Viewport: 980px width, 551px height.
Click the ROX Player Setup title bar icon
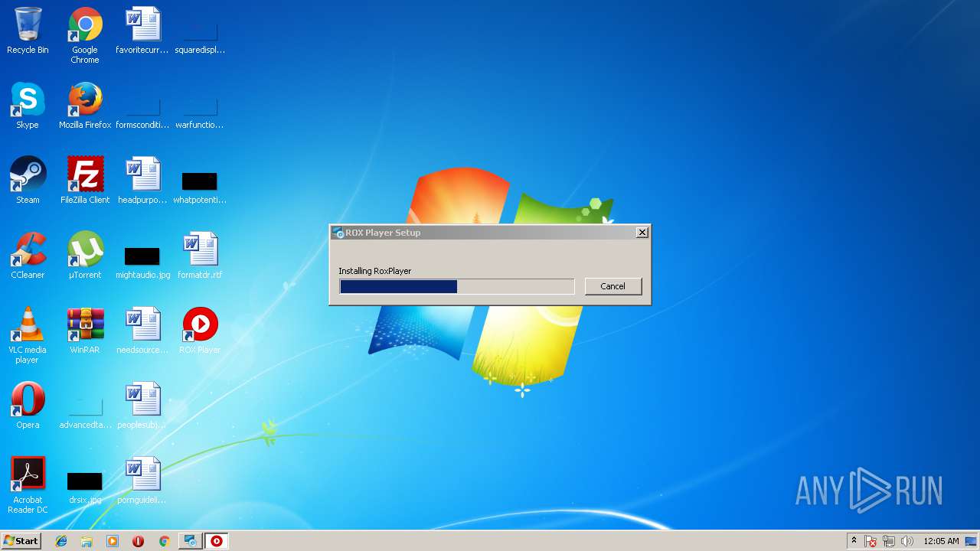tap(338, 233)
